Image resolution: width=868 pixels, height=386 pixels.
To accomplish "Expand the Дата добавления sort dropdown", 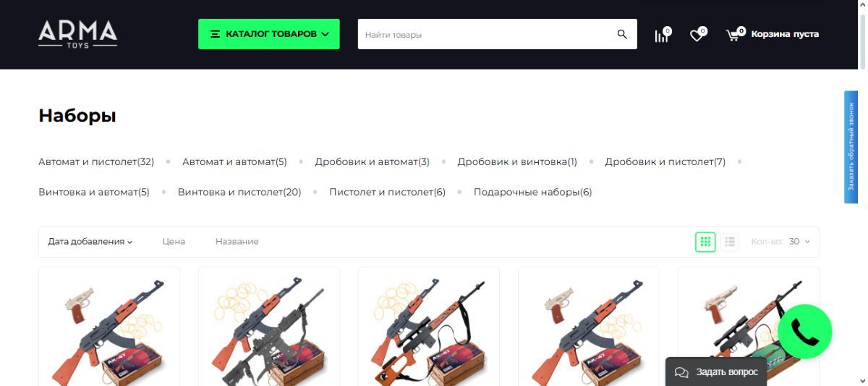I will point(90,242).
